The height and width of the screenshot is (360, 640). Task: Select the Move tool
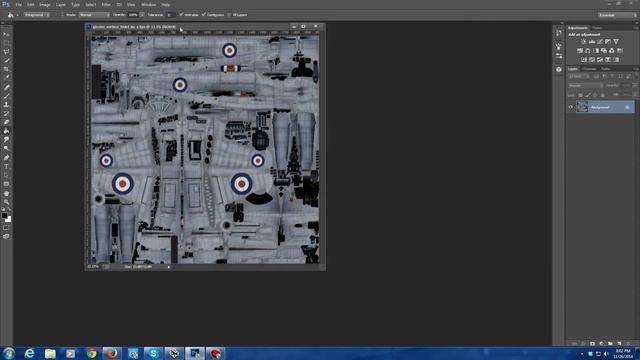pyautogui.click(x=6, y=34)
